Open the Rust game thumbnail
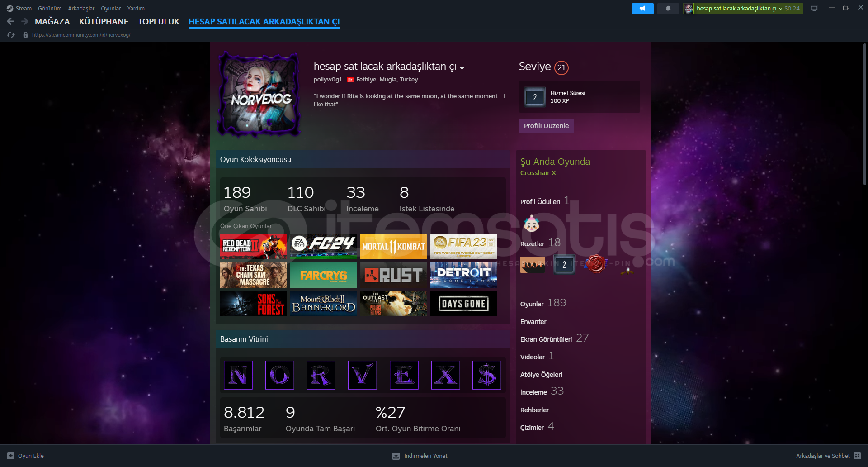Image resolution: width=868 pixels, height=467 pixels. tap(394, 275)
